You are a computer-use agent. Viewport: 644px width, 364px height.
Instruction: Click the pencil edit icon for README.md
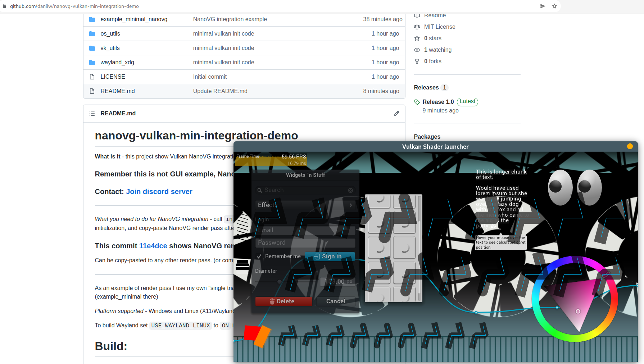click(x=396, y=114)
